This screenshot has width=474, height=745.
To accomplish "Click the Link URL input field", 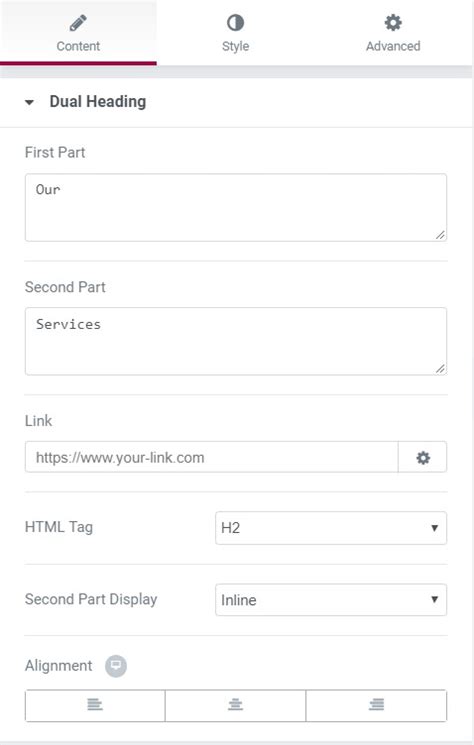I will pos(211,457).
